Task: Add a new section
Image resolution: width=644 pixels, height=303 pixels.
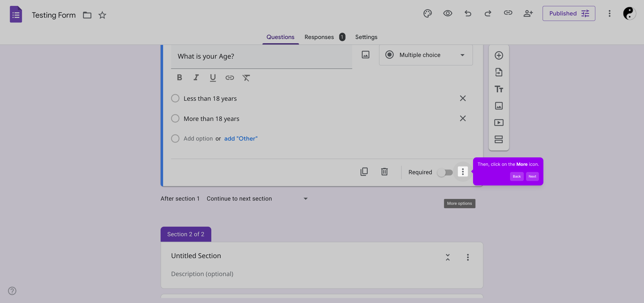Action: (x=499, y=139)
